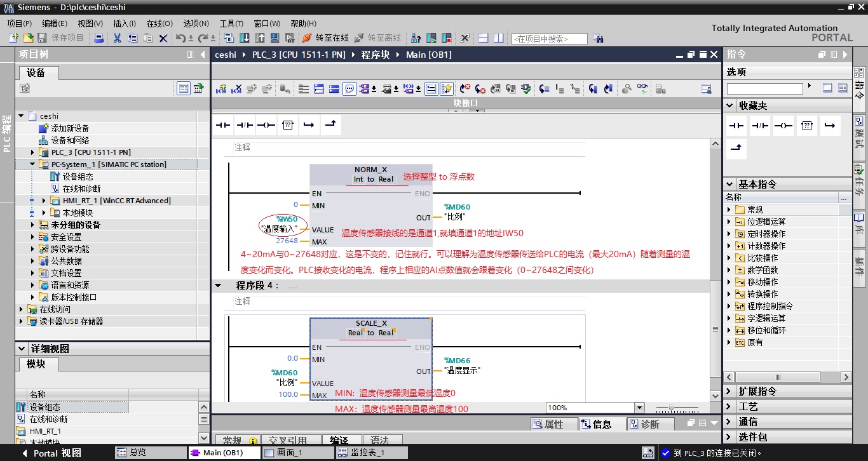Toggle network comments display button
This screenshot has height=461, width=868.
349,89
